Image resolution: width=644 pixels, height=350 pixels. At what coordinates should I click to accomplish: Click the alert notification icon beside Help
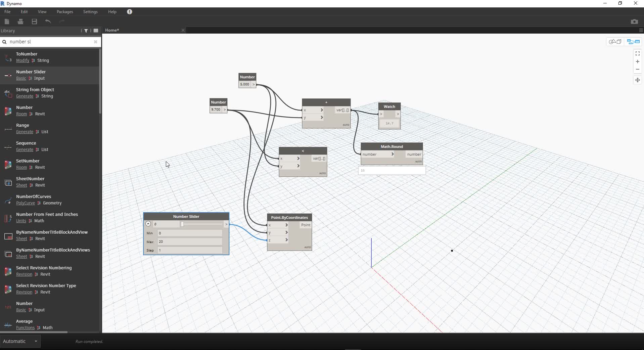point(130,12)
